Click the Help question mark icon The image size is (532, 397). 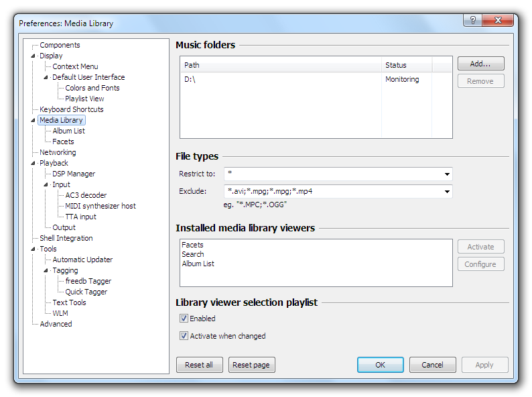pyautogui.click(x=472, y=20)
